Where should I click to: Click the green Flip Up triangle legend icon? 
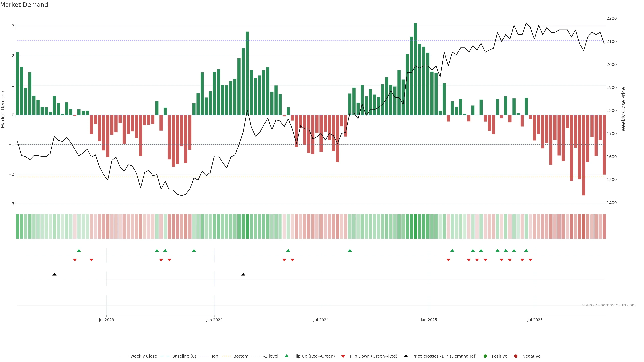(x=286, y=356)
